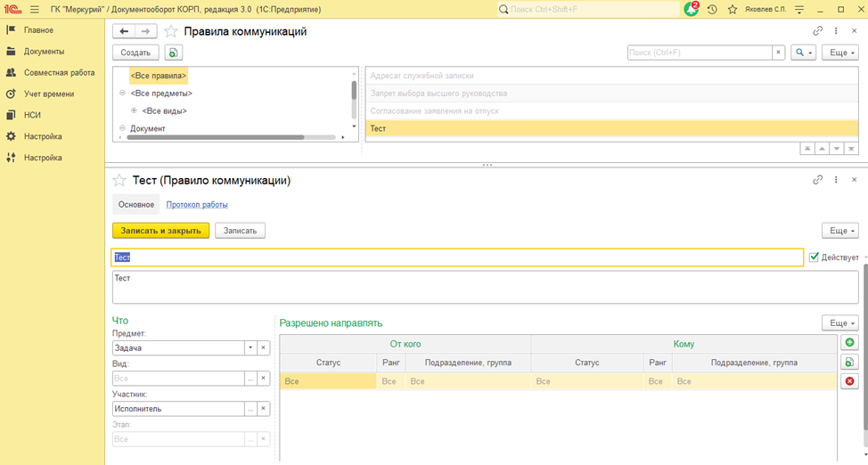Viewport: 868px width, 465px height.
Task: Go forward with the right arrow button
Action: click(x=145, y=31)
